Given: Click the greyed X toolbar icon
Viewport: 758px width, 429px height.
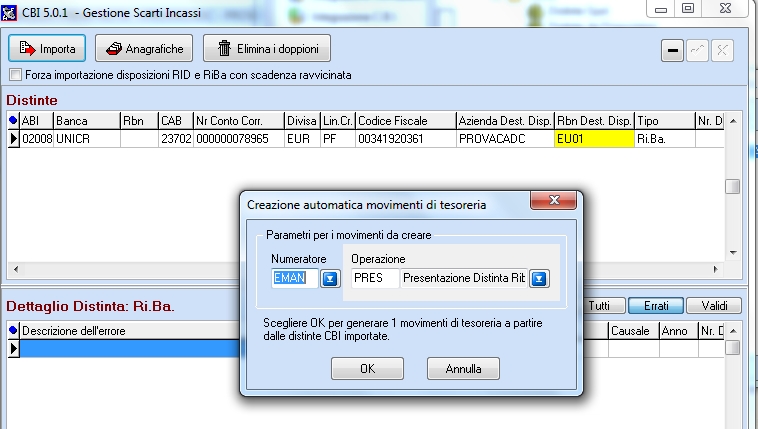Looking at the screenshot, I should coord(722,50).
